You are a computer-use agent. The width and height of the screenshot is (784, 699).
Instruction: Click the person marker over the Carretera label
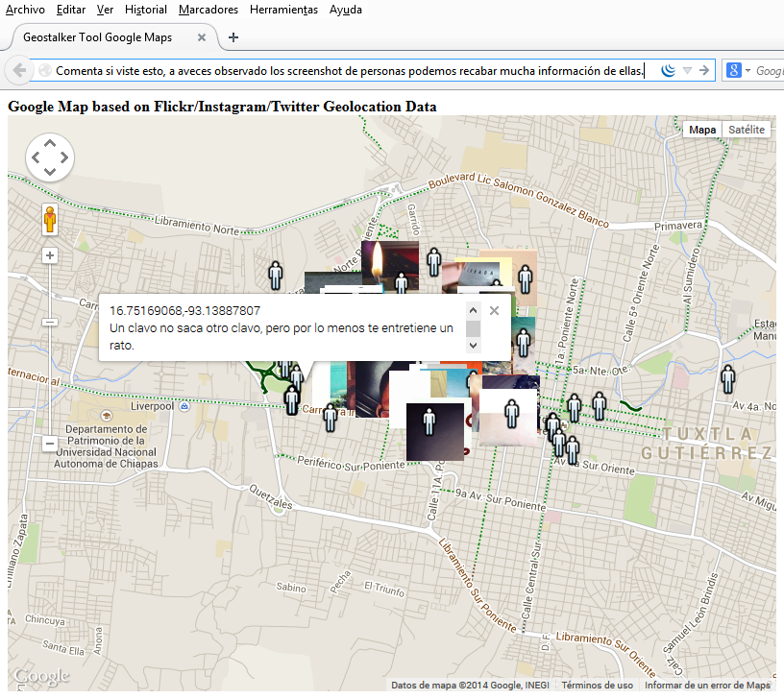(x=330, y=418)
